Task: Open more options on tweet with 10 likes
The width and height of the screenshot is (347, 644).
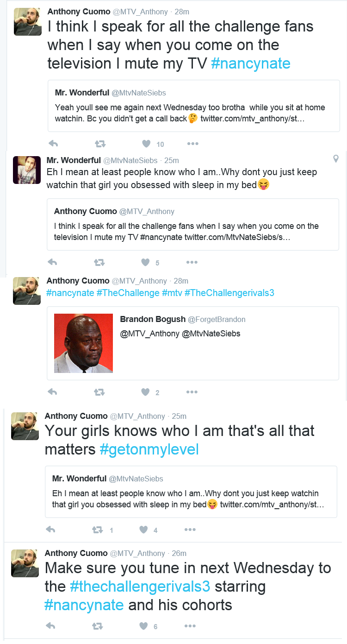Action: [x=192, y=144]
